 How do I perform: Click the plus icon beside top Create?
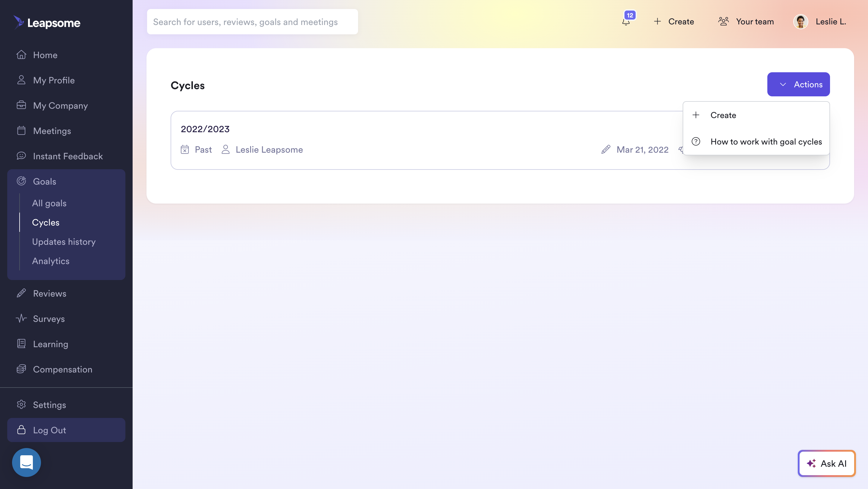click(x=657, y=22)
